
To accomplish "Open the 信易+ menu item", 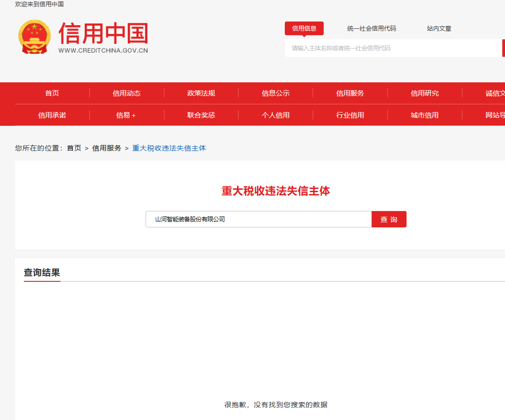I will 126,115.
